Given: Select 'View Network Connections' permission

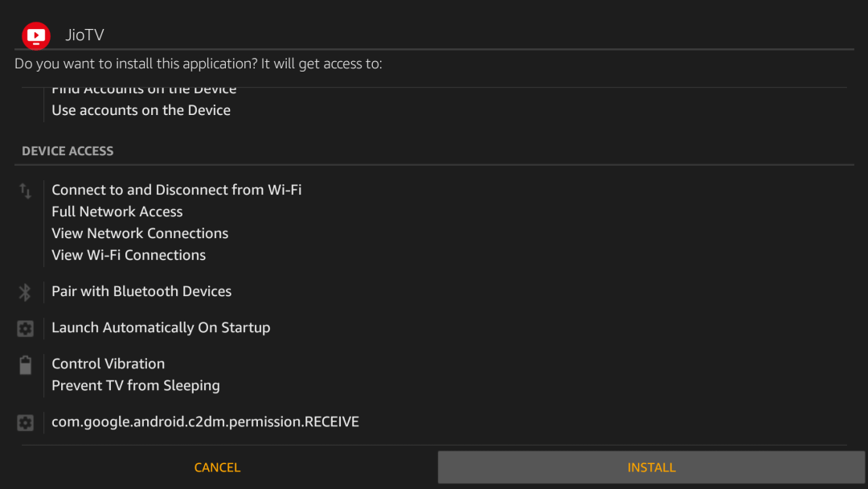Looking at the screenshot, I should click(x=140, y=233).
